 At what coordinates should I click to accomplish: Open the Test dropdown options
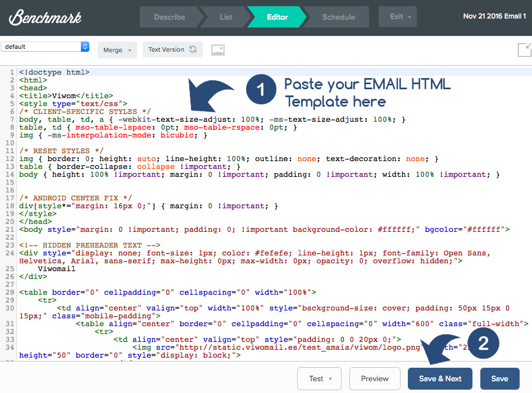(x=319, y=378)
